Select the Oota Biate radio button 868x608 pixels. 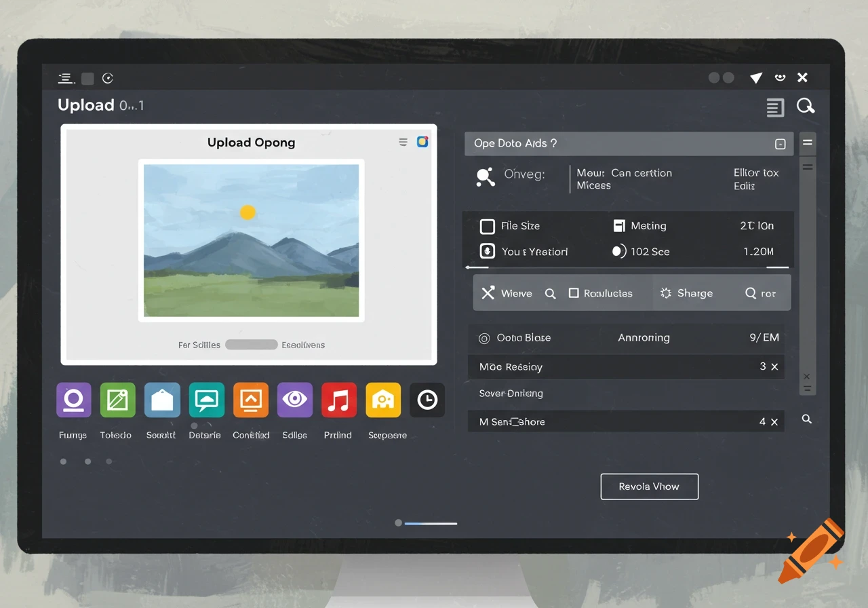coord(481,337)
